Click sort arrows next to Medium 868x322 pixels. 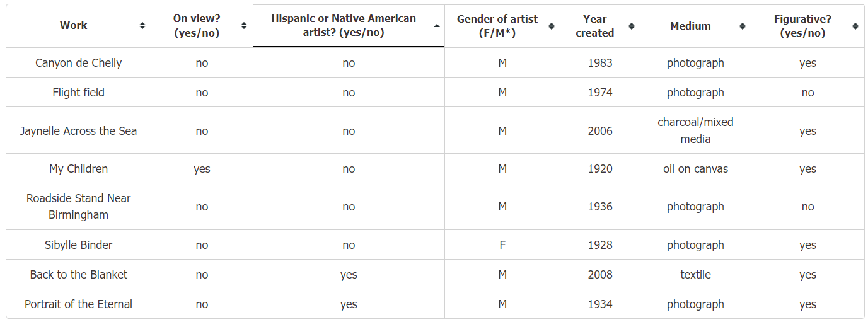click(x=743, y=26)
